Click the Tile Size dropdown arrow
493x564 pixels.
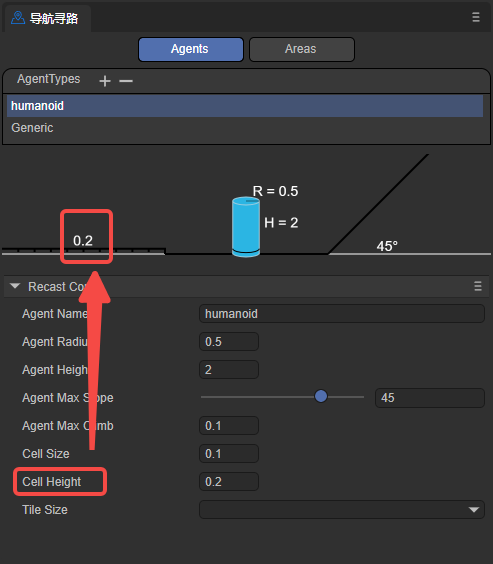474,510
